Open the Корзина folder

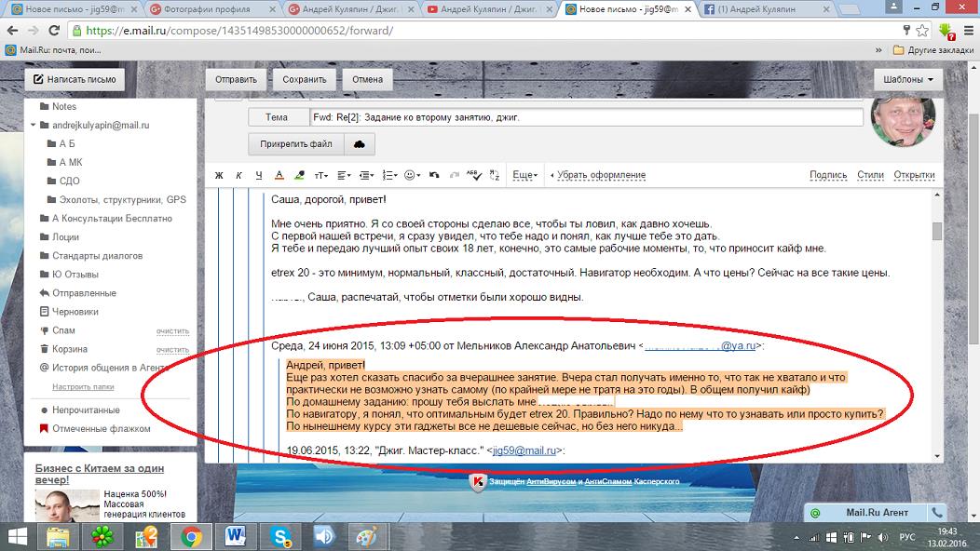(x=63, y=349)
